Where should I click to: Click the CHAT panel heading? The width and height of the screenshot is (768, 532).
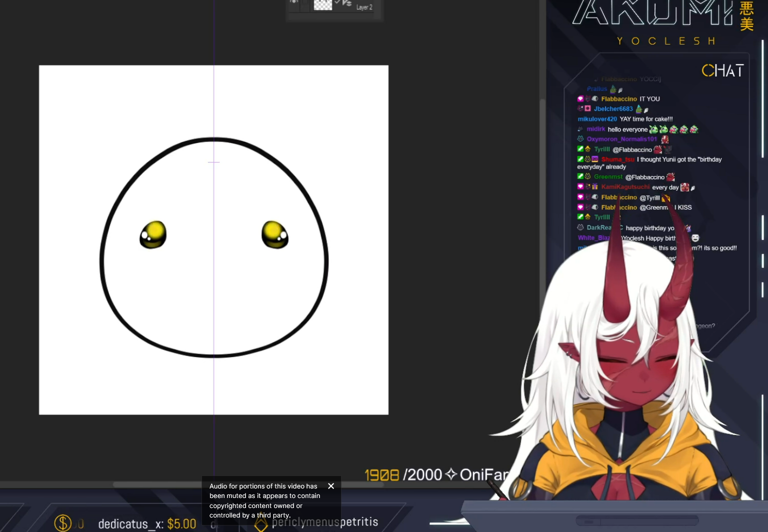tap(723, 70)
